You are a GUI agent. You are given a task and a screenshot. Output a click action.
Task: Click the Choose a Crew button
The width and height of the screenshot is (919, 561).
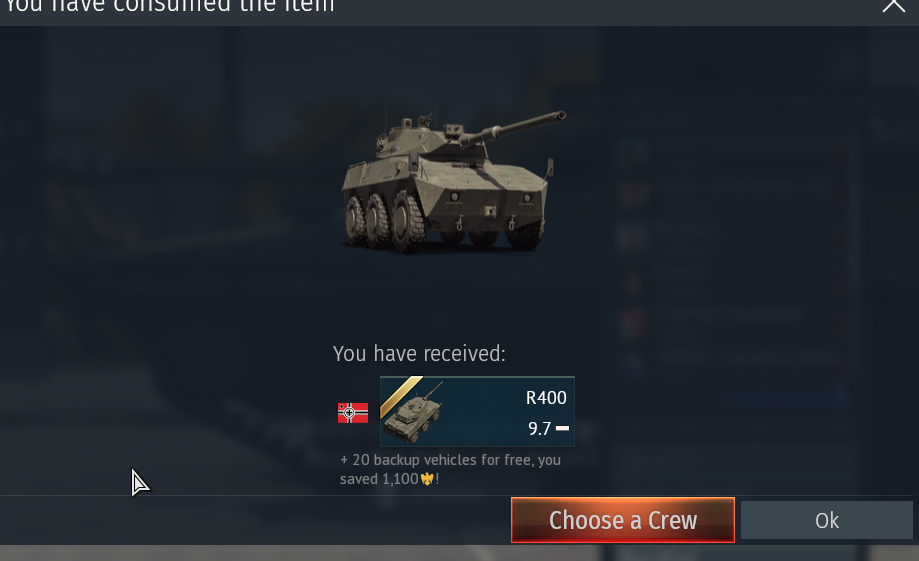coord(622,520)
